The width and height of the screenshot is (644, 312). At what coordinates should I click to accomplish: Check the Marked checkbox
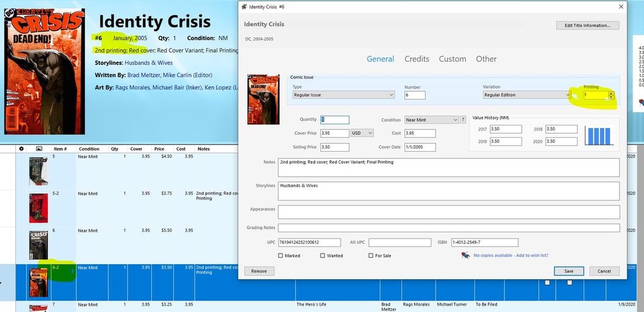click(x=281, y=255)
